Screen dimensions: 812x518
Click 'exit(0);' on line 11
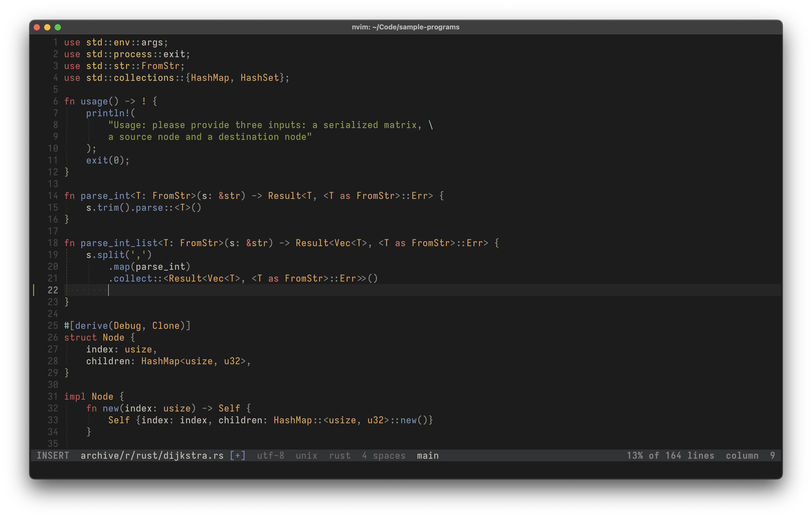[108, 160]
